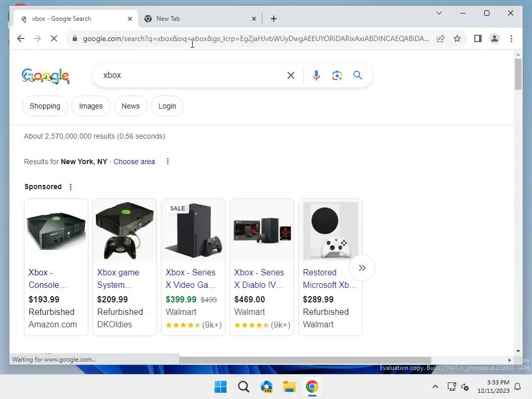Stop loading the page

pos(54,38)
